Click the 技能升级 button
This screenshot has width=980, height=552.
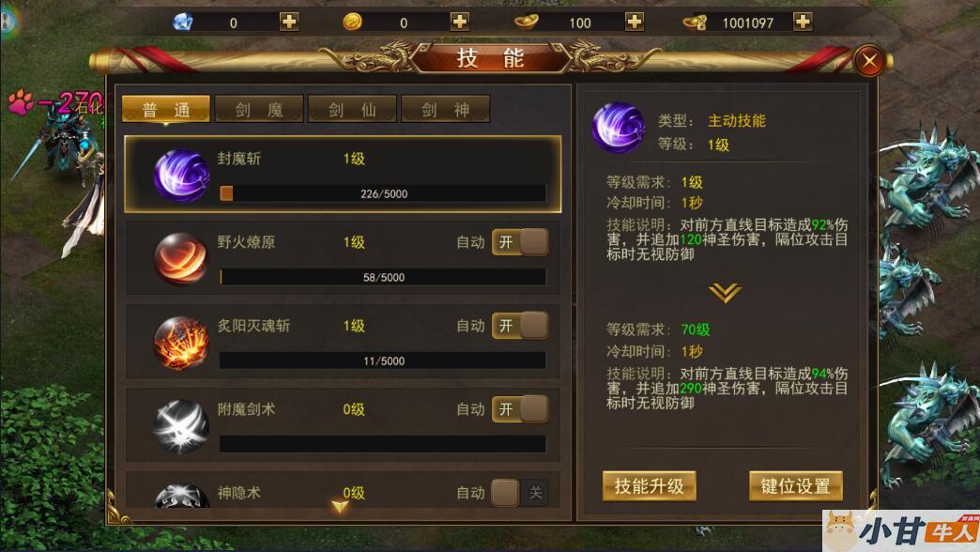(x=650, y=485)
